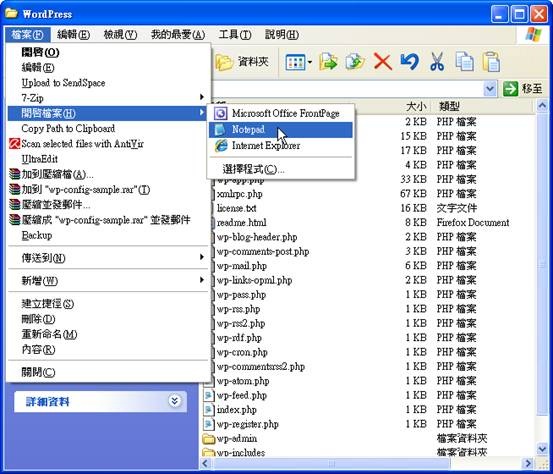Open the 檢視(V) menu
The image size is (553, 474).
point(120,35)
